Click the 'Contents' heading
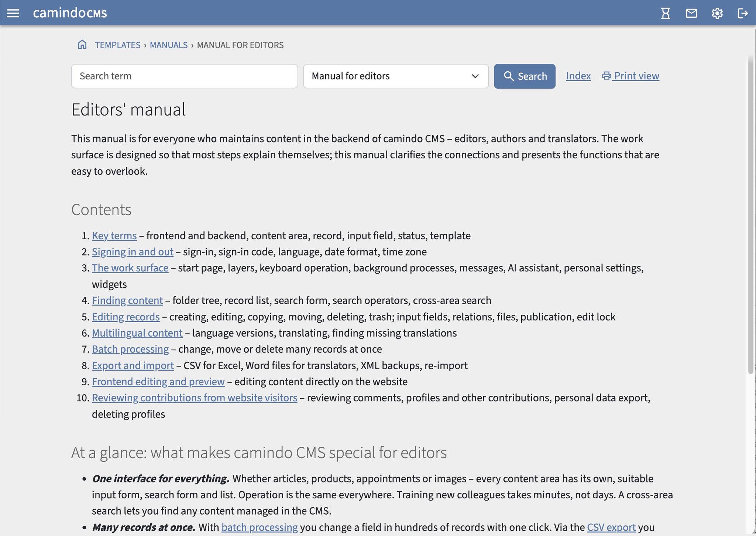Image resolution: width=756 pixels, height=536 pixels. coord(101,210)
